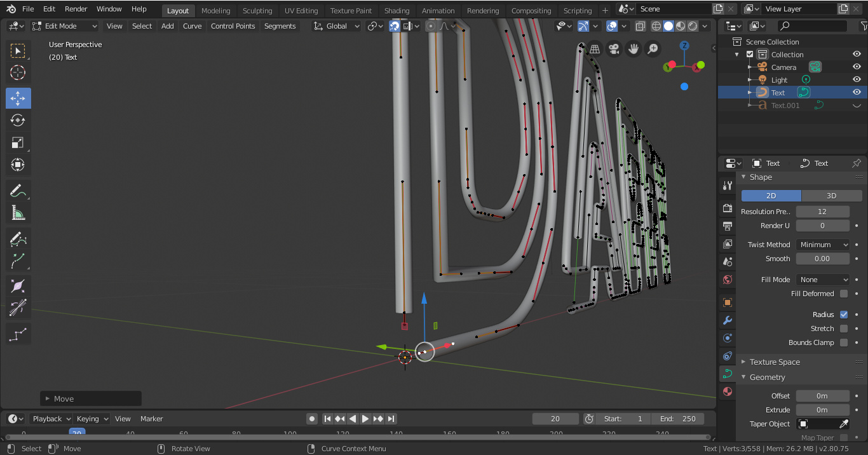Select the Transform tool
This screenshot has height=455, width=868.
click(x=18, y=165)
